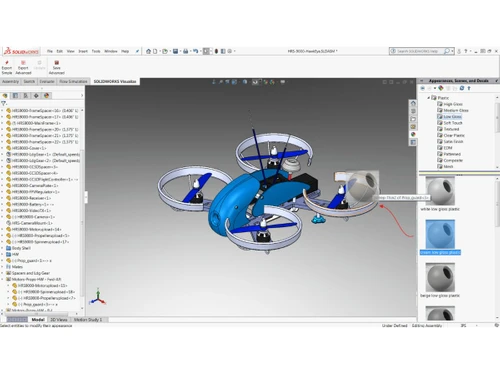Select the High Gloss plastic category
The height and width of the screenshot is (375, 500).
tap(453, 104)
